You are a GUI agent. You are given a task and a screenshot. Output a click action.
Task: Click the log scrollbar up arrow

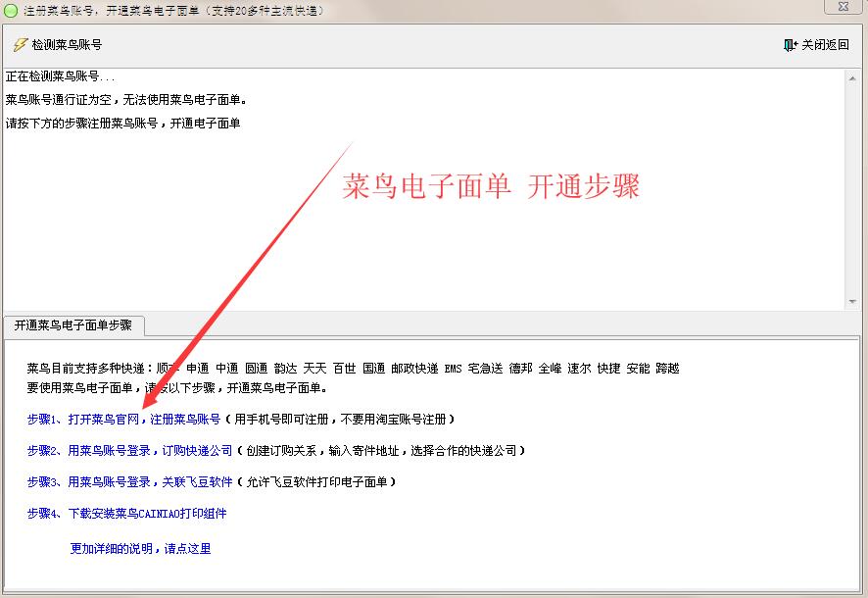[x=852, y=79]
